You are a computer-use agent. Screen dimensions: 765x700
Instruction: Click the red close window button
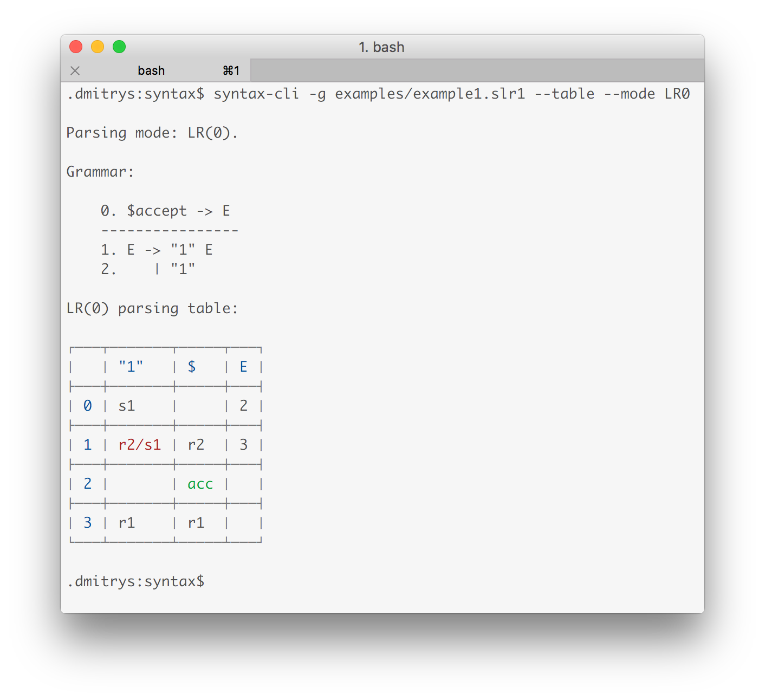tap(76, 47)
